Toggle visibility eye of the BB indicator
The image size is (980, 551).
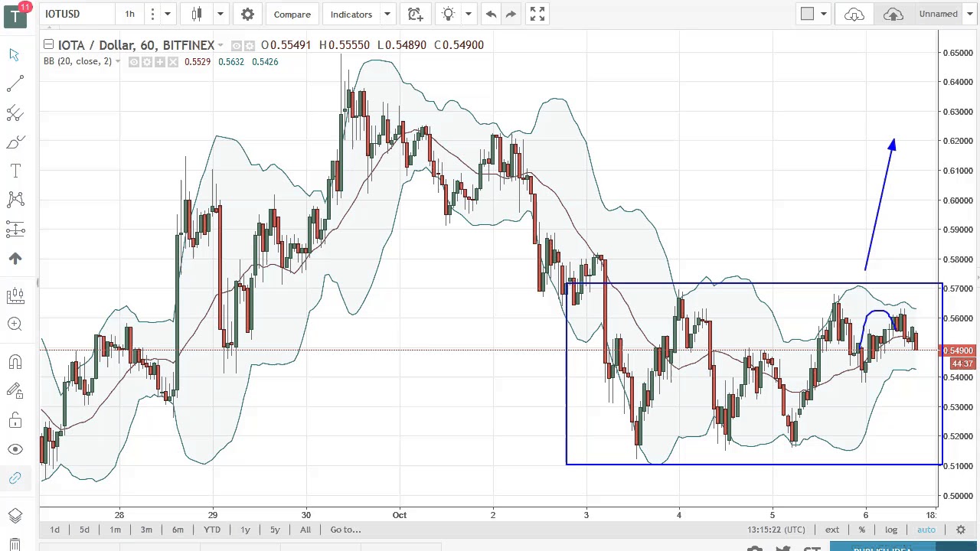click(x=134, y=62)
